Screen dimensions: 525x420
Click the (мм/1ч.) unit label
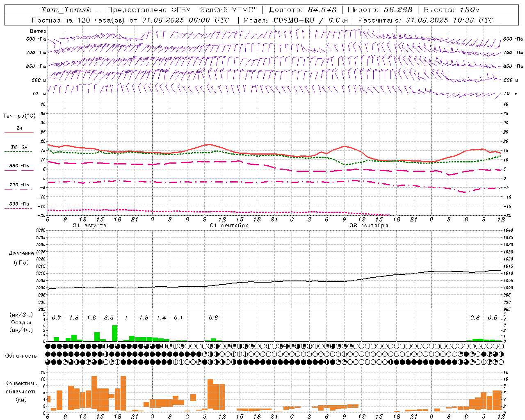tap(21, 330)
